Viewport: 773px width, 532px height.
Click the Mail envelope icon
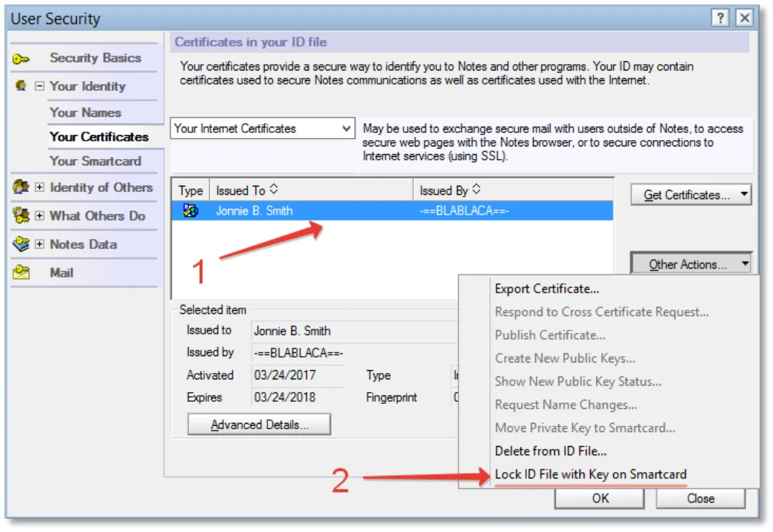(x=21, y=272)
